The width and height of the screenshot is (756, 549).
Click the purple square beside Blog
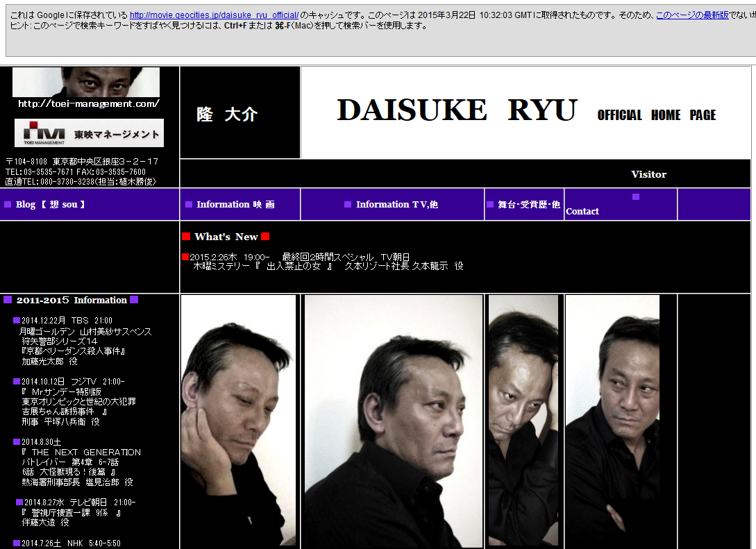pos(8,204)
